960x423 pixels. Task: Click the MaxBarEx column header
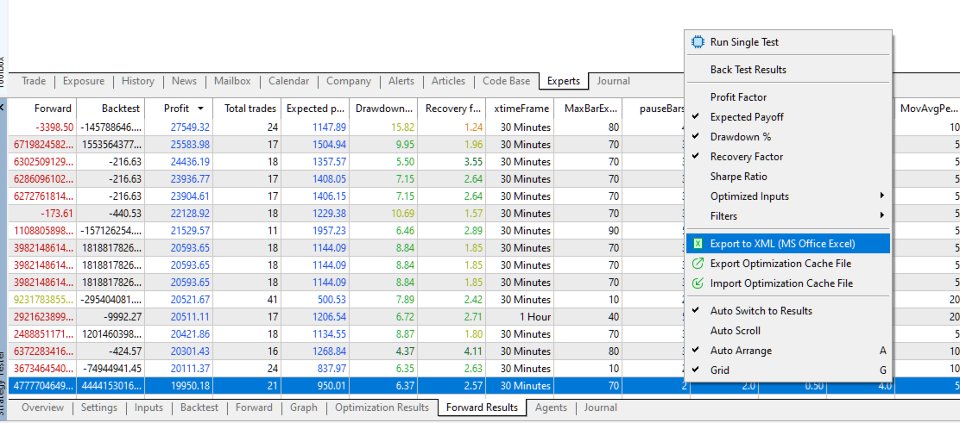588,109
